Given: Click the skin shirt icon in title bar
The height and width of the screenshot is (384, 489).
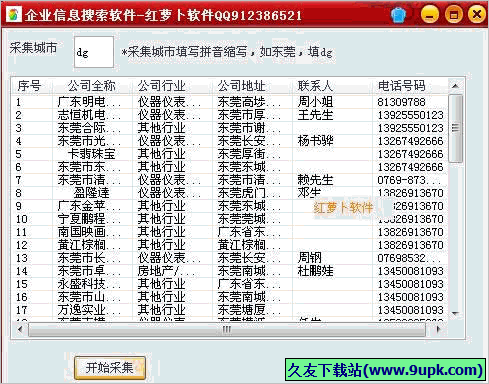Looking at the screenshot, I should (398, 15).
